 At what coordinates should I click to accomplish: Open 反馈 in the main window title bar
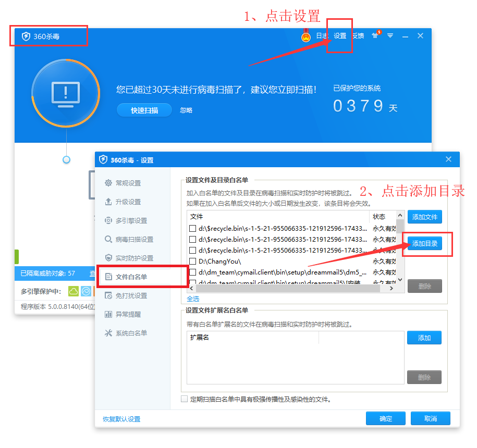tap(358, 36)
